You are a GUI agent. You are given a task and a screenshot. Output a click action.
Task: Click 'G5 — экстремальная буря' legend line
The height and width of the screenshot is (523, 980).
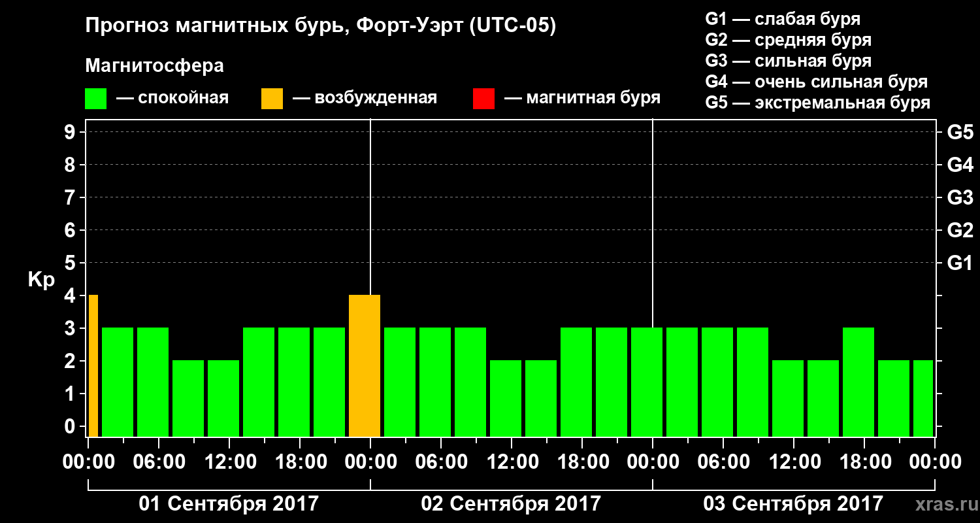coord(818,103)
